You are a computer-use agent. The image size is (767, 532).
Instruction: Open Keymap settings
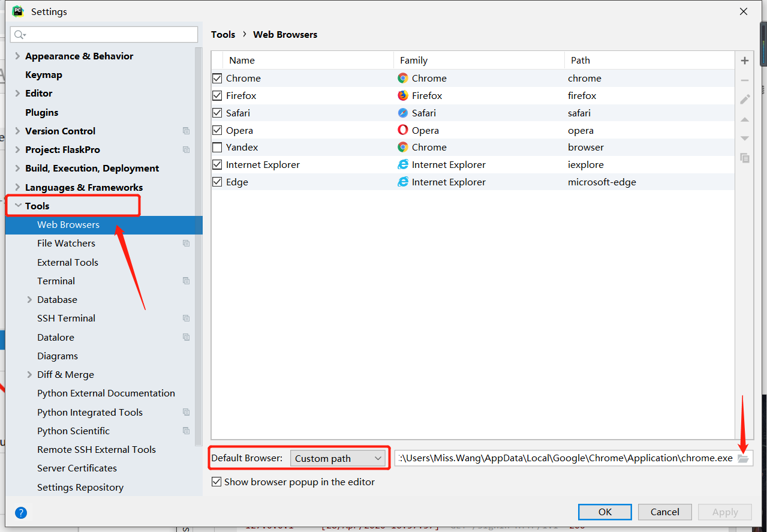[x=44, y=75]
